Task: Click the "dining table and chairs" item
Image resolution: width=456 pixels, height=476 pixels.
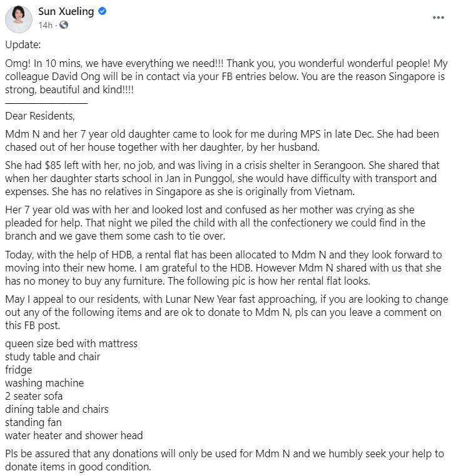Action: coord(57,409)
